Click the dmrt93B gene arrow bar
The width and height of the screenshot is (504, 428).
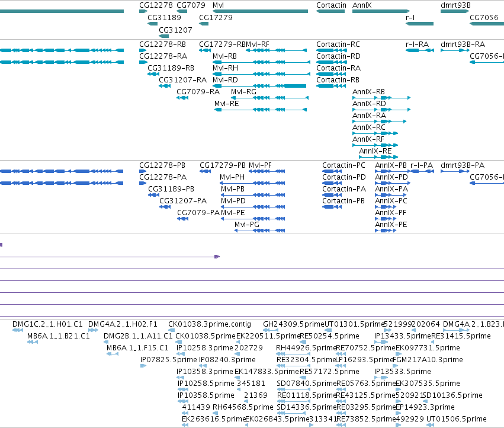tap(455, 11)
